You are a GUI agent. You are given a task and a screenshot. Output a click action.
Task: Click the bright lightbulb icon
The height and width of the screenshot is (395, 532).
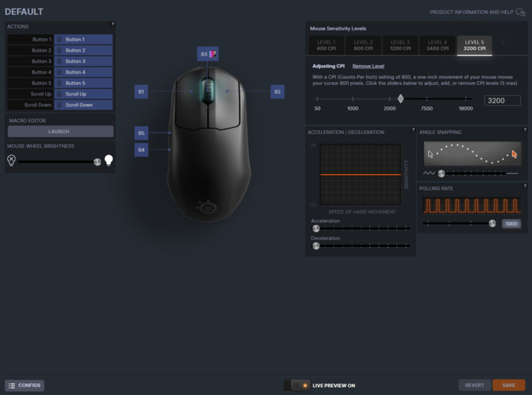tap(109, 160)
